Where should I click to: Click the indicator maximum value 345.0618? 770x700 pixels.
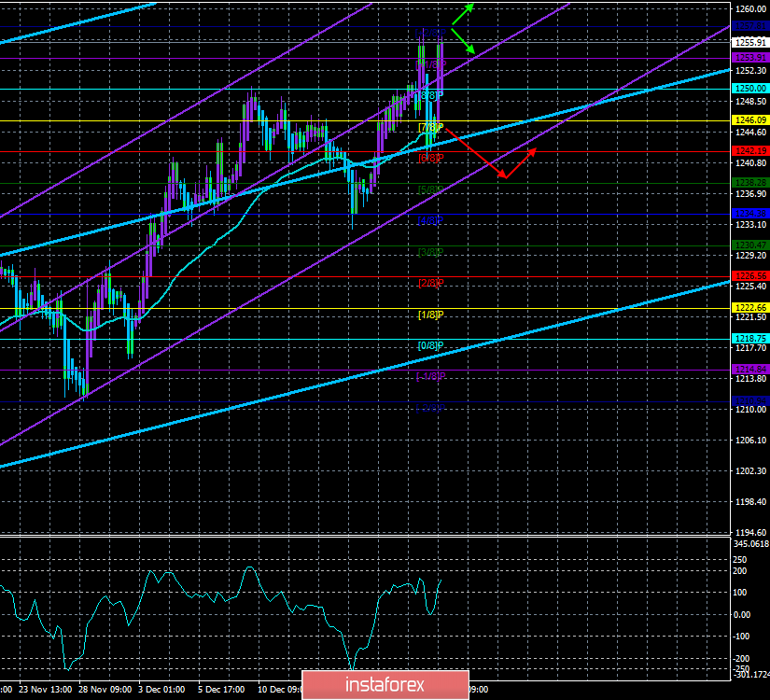(751, 544)
